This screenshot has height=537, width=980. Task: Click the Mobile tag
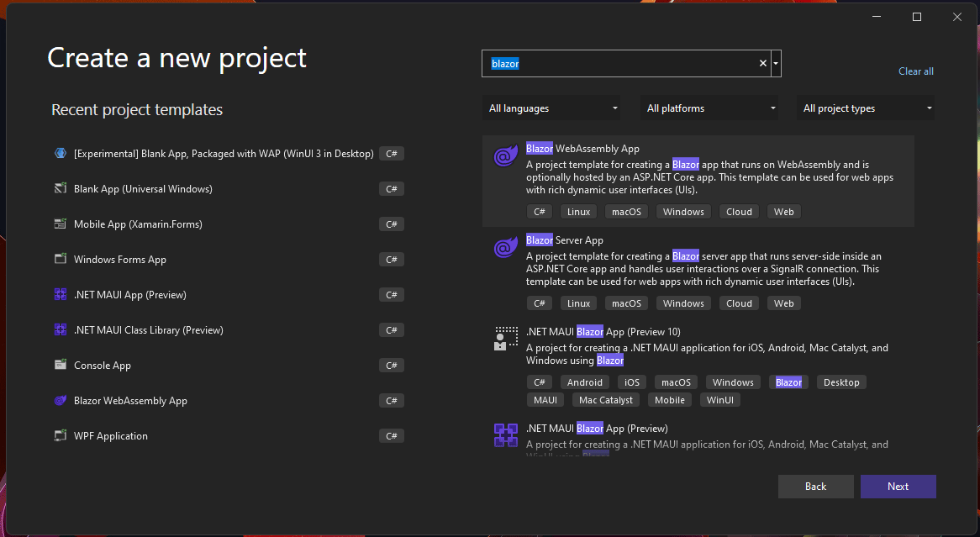click(x=670, y=400)
